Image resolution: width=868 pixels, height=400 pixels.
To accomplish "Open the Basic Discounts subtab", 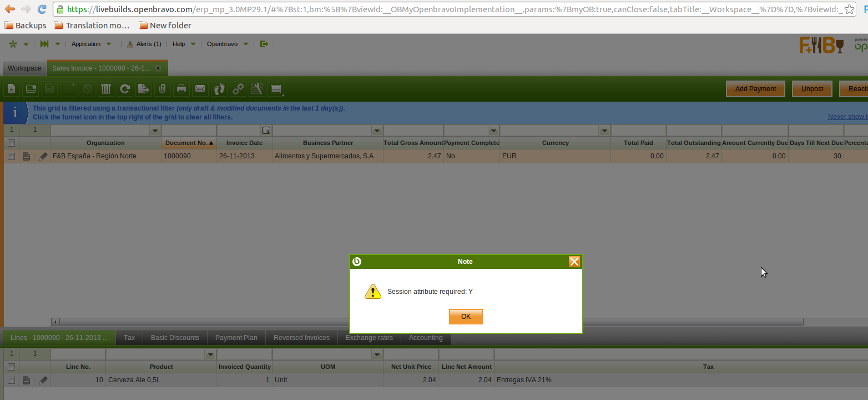I will (x=175, y=338).
